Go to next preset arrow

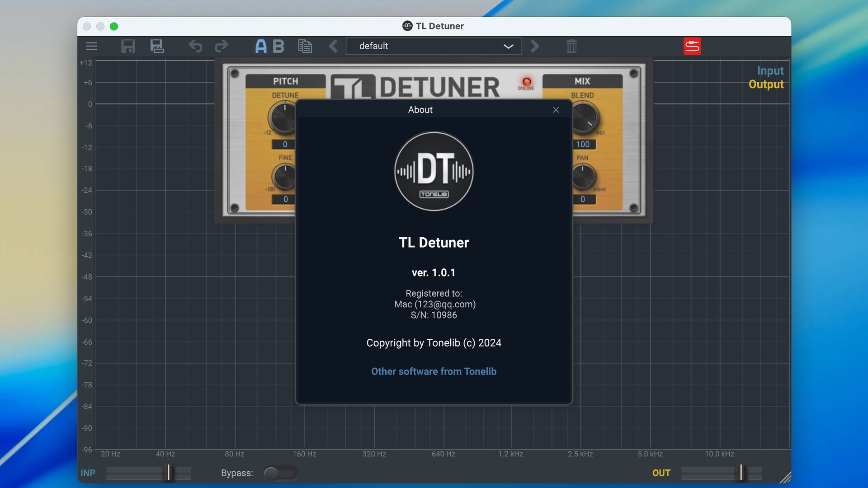(x=534, y=46)
